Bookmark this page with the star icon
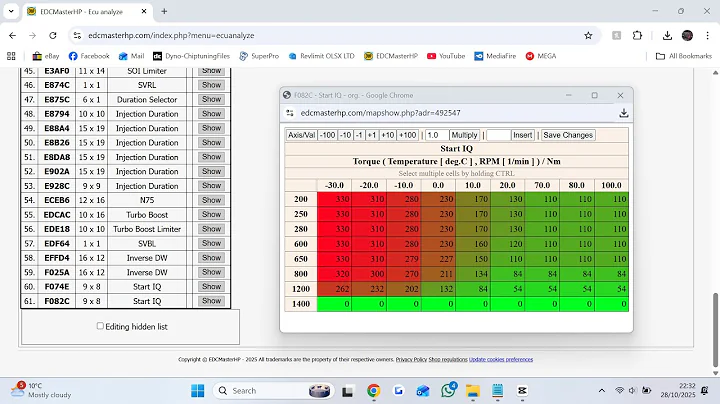720x404 pixels. pyautogui.click(x=588, y=35)
